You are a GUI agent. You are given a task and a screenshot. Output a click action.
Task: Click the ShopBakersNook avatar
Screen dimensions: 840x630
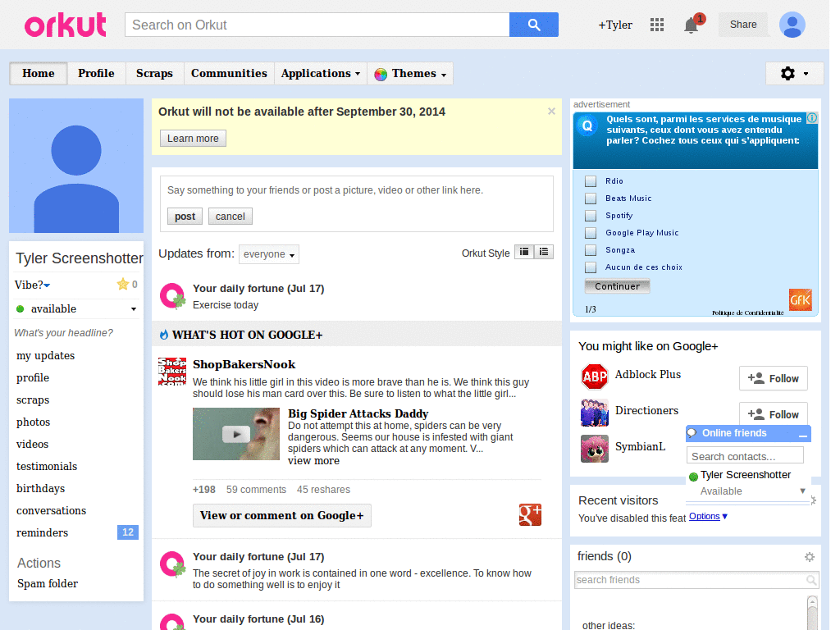click(x=172, y=372)
